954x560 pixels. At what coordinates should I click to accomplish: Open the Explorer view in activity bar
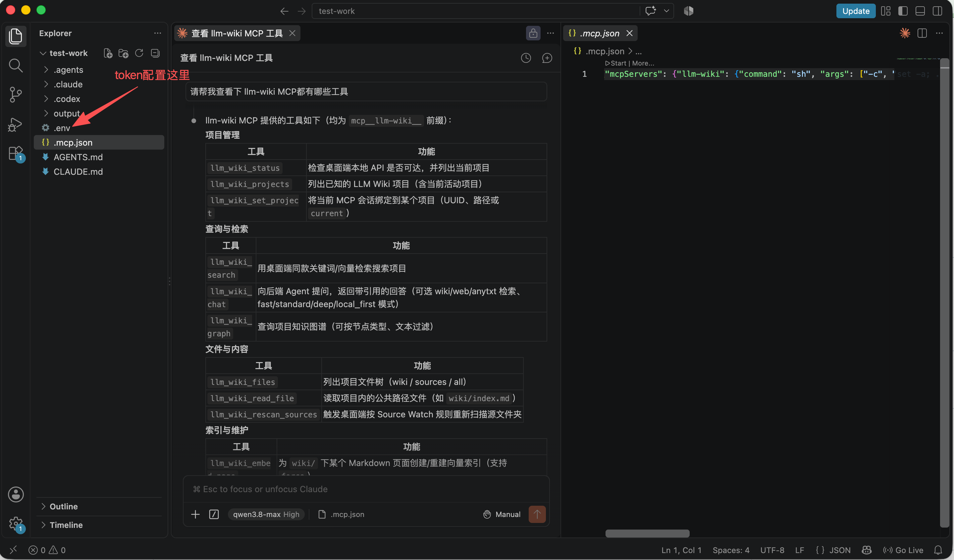16,36
